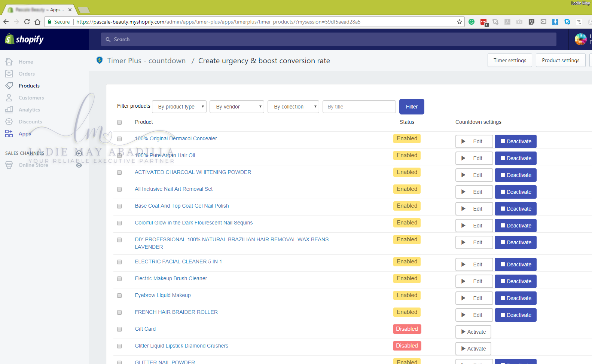Open Home via its house icon

[x=9, y=62]
